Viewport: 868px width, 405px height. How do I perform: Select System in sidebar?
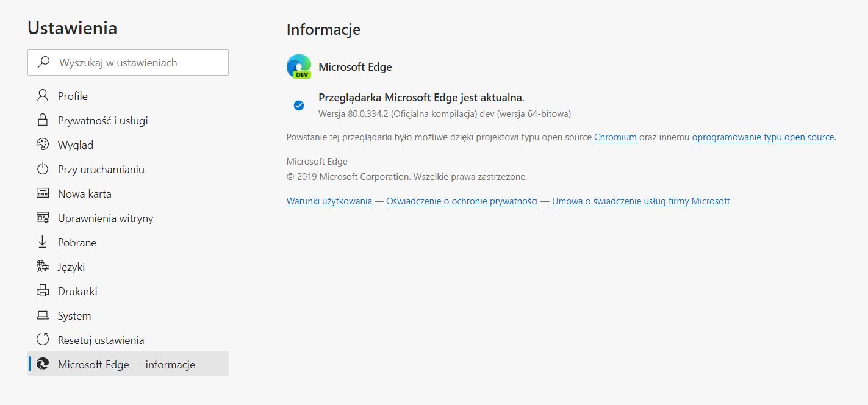(x=128, y=315)
